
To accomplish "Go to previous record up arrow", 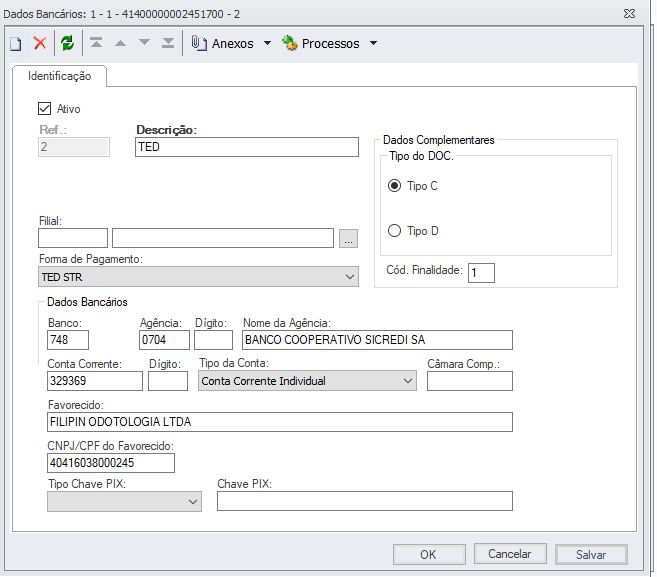I will tap(121, 44).
